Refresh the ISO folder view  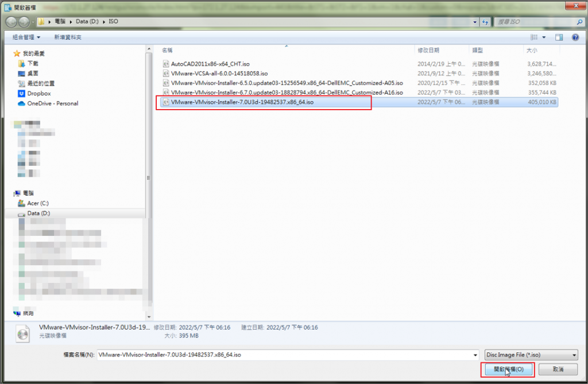485,22
